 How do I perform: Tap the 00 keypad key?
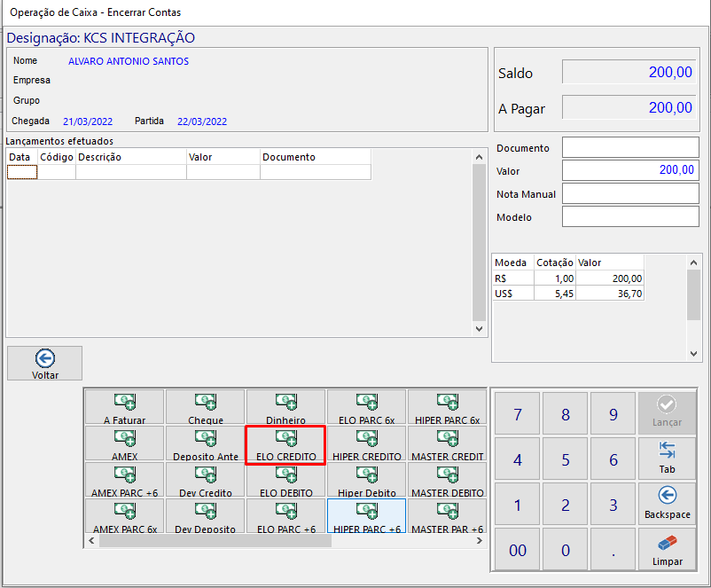pos(518,549)
